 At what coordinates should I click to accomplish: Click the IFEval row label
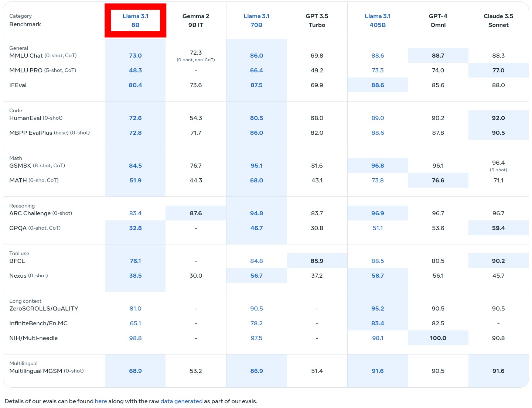tap(18, 85)
